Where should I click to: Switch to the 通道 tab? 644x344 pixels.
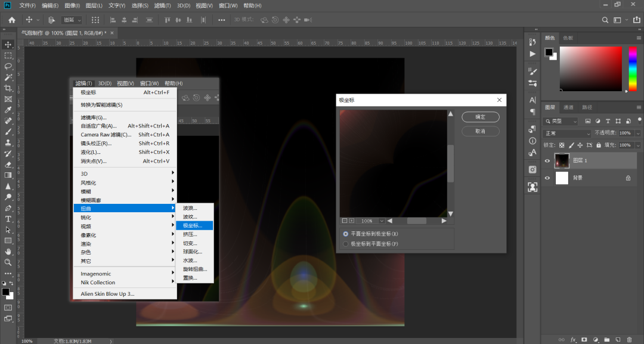point(568,107)
